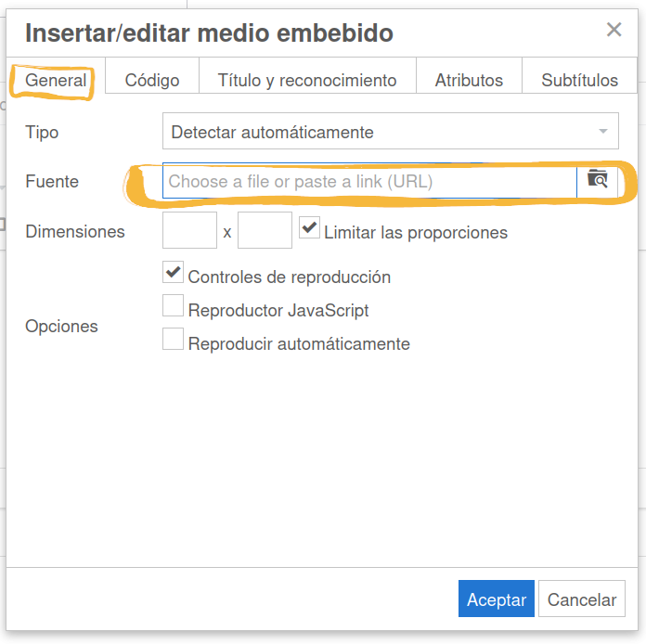Select the General tab
The width and height of the screenshot is (646, 644).
tap(56, 80)
